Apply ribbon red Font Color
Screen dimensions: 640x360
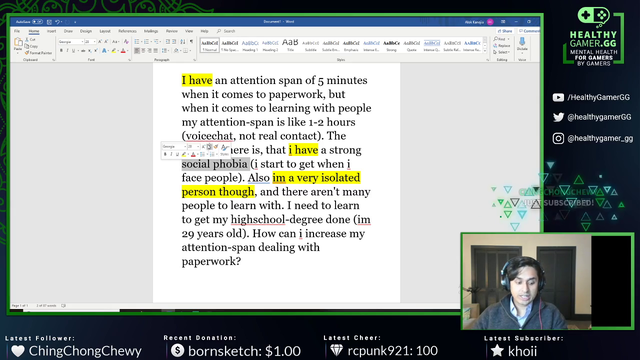pos(123,51)
